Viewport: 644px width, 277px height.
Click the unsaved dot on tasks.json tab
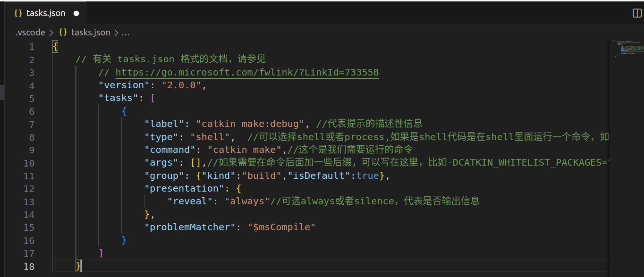pos(76,14)
